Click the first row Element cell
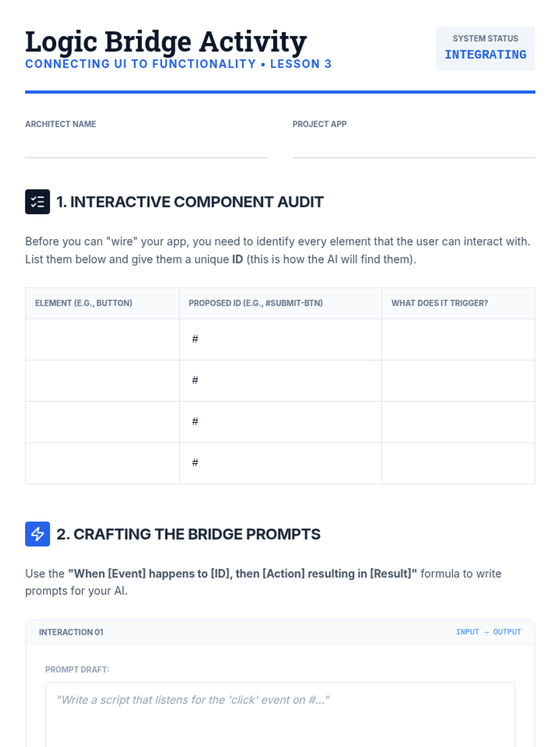560x747 pixels. click(102, 339)
